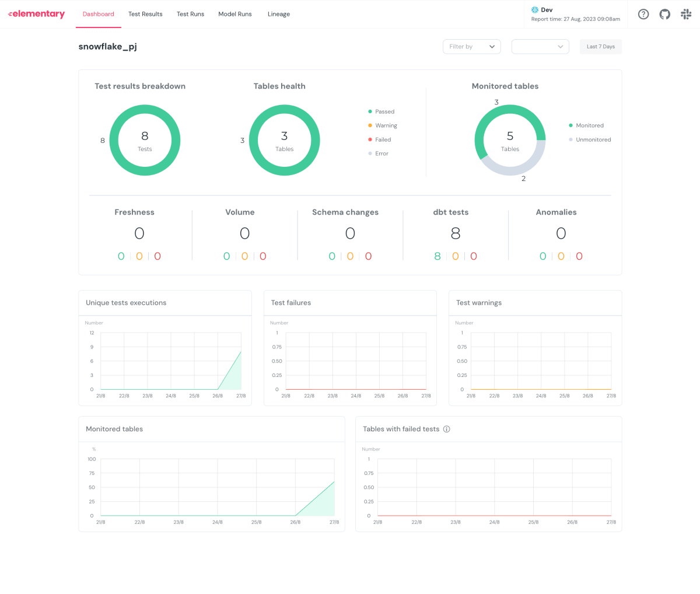The width and height of the screenshot is (700, 594).
Task: Click the Elementary logo
Action: (x=36, y=14)
